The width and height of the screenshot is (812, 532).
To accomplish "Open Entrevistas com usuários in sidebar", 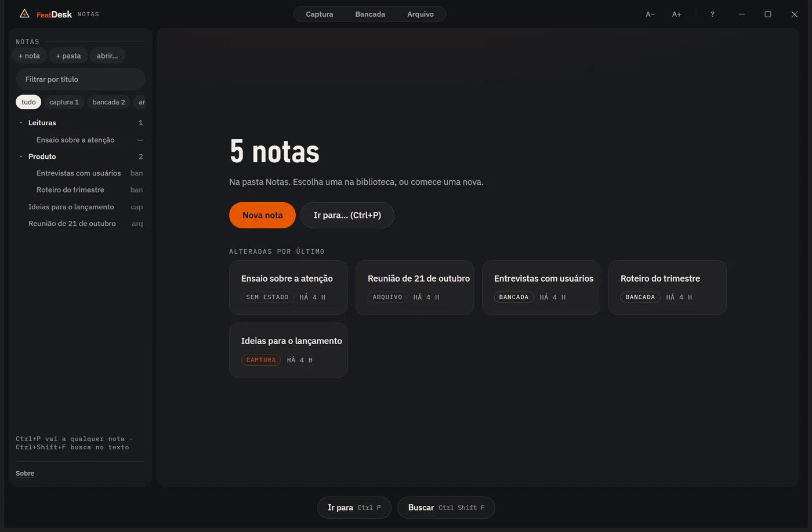I will click(80, 173).
